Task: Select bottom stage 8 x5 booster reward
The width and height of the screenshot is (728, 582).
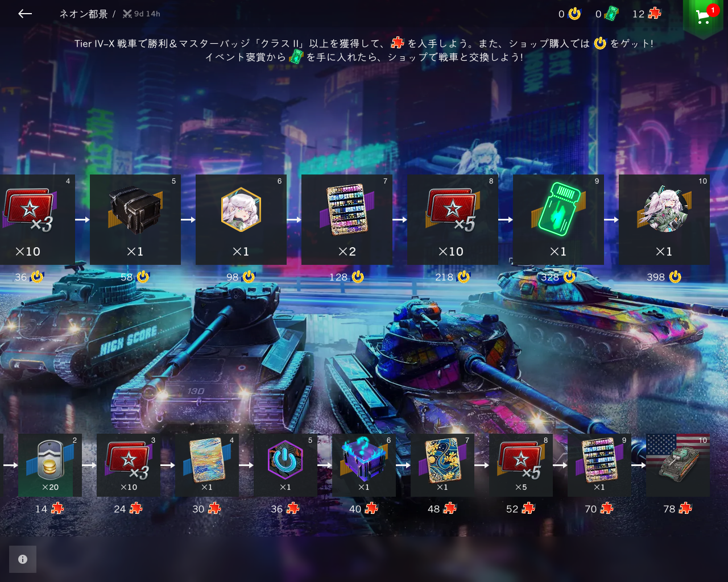Action: tap(521, 465)
